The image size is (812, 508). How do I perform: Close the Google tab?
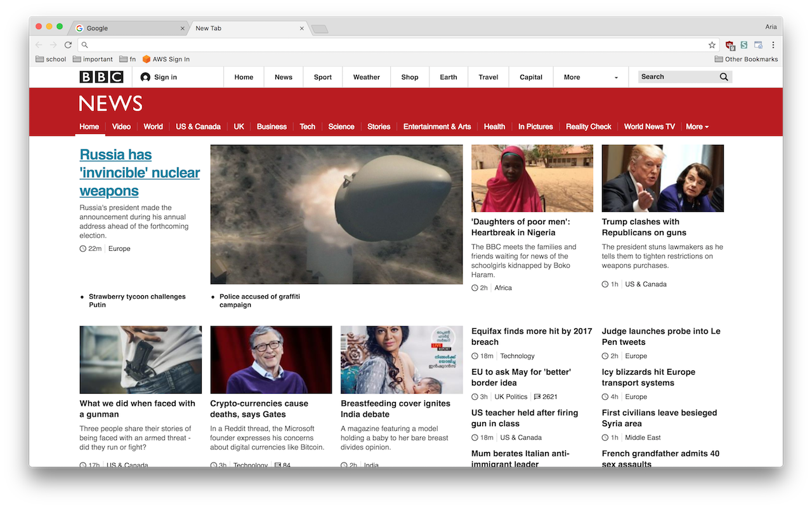coord(183,28)
